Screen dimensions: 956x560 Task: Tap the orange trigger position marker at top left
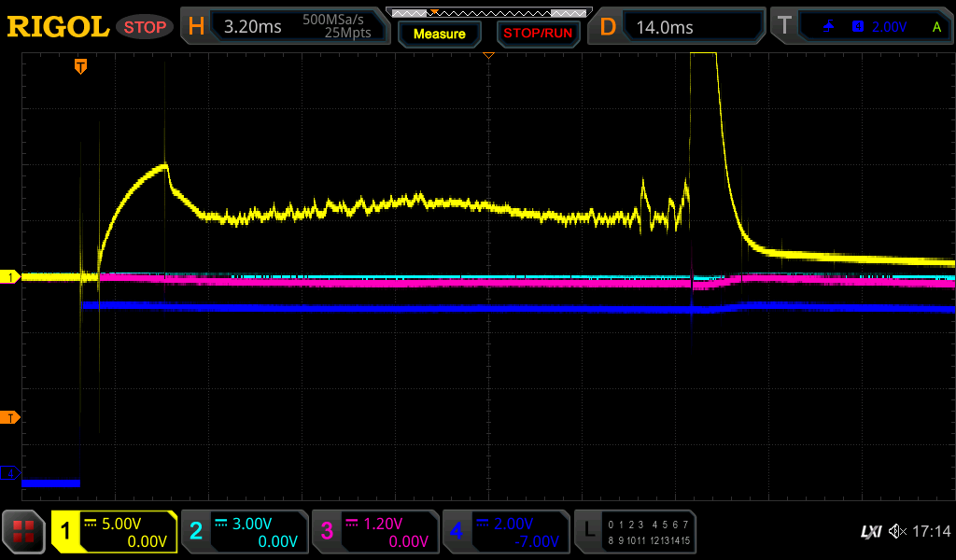coord(81,66)
